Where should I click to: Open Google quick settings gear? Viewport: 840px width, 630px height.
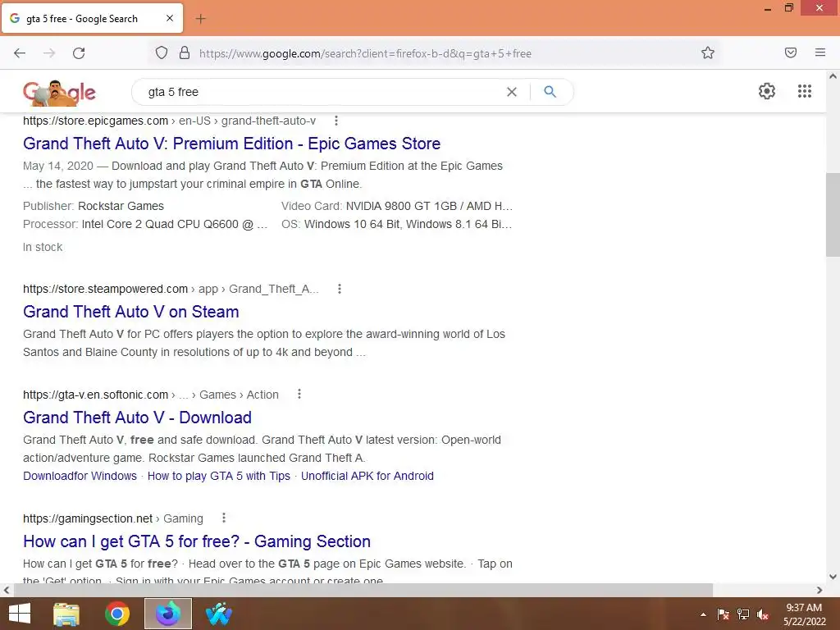tap(767, 91)
